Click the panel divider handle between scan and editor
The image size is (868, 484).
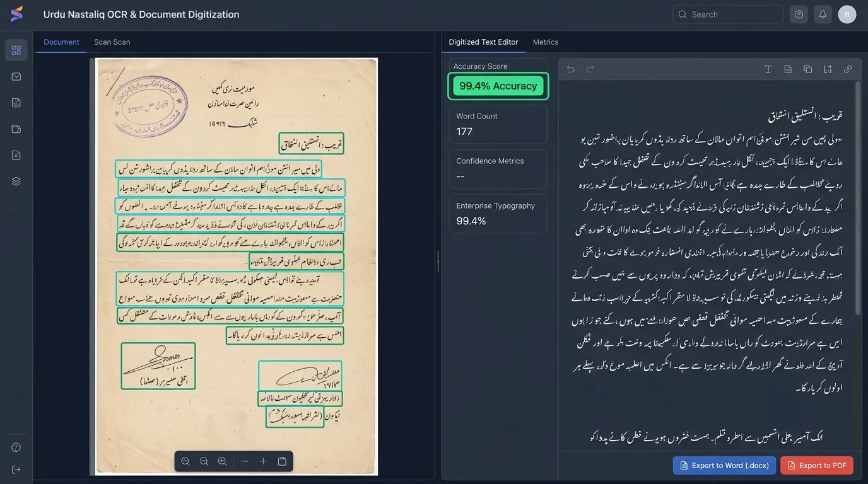click(438, 261)
